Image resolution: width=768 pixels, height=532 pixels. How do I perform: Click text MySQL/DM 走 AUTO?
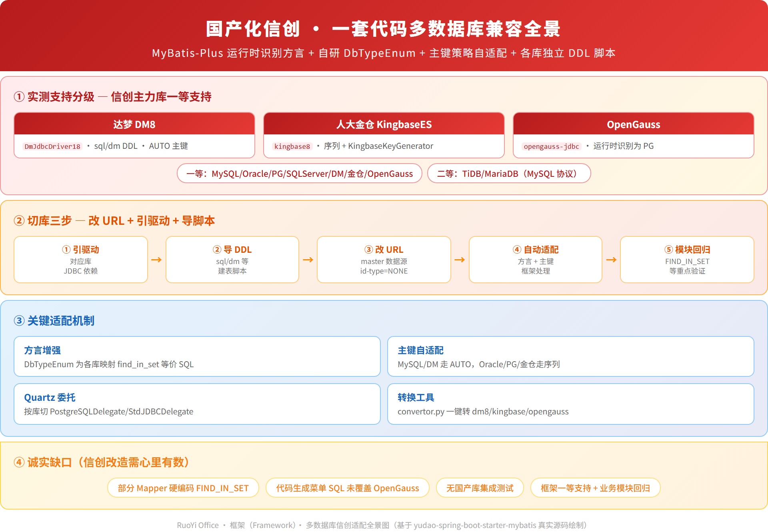tap(479, 364)
